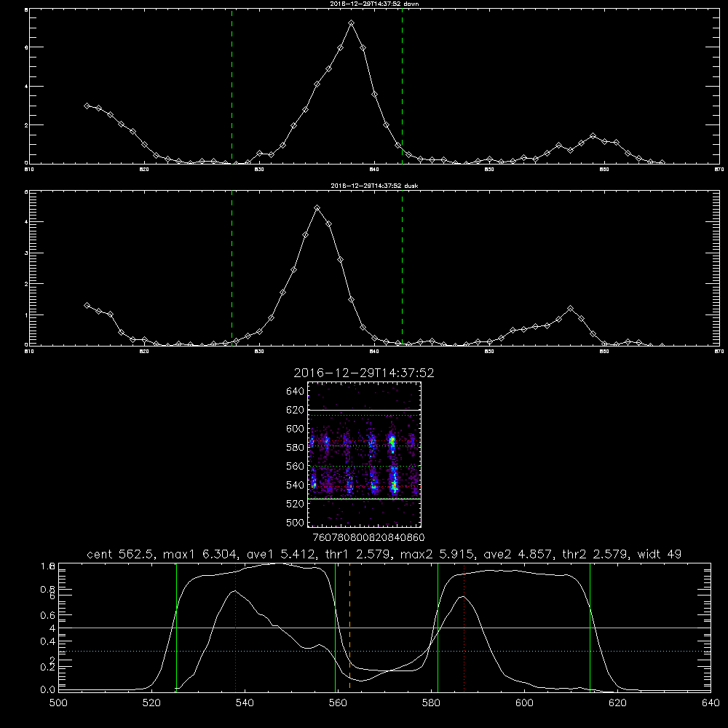Click x-axis label 500 on bottom plot
Screen dimensions: 728x728
coord(58,703)
